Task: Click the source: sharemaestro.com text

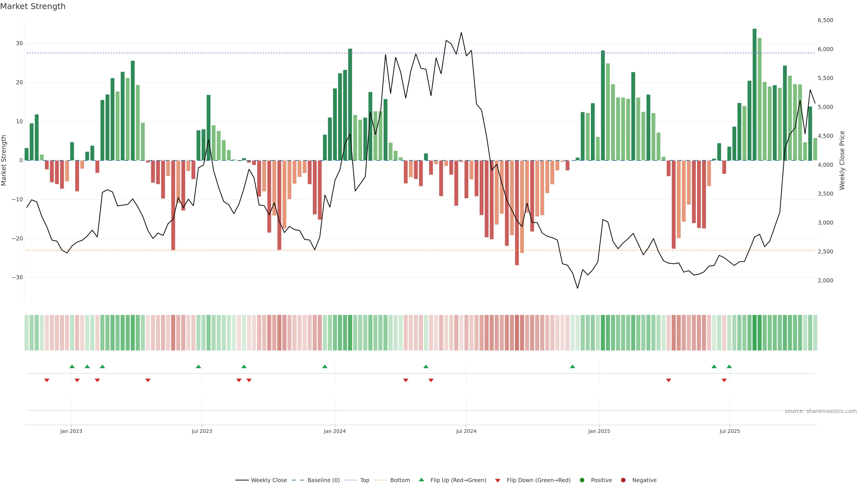Action: click(x=821, y=411)
